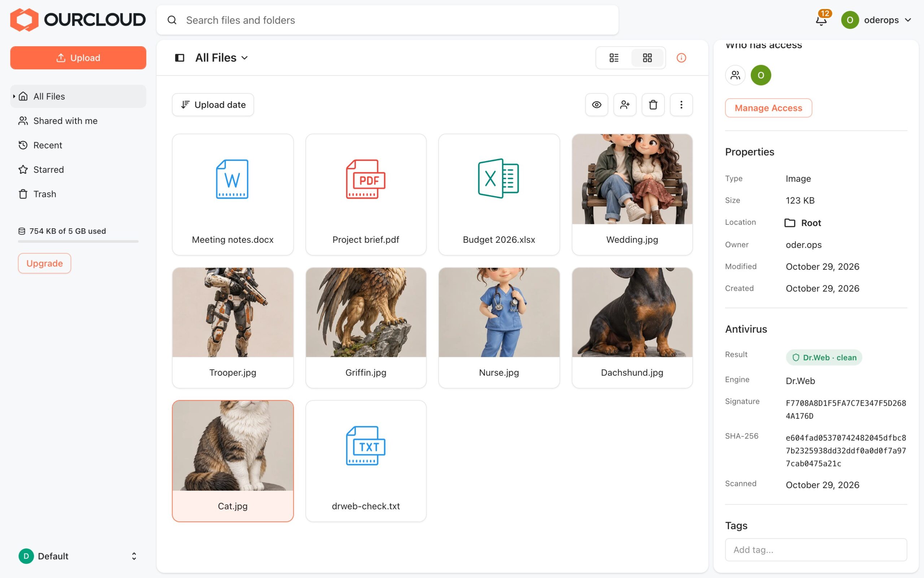Select Budget 2026.xlsx file
The image size is (924, 578).
(499, 195)
